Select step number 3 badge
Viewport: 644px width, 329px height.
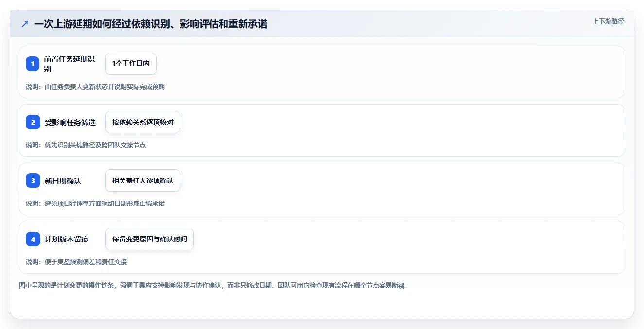33,181
